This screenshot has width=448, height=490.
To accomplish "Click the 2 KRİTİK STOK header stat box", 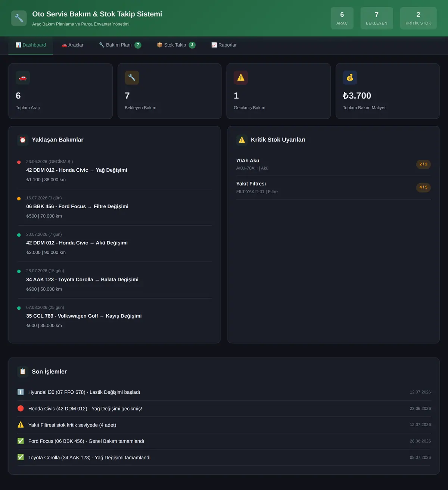I will 419,18.
